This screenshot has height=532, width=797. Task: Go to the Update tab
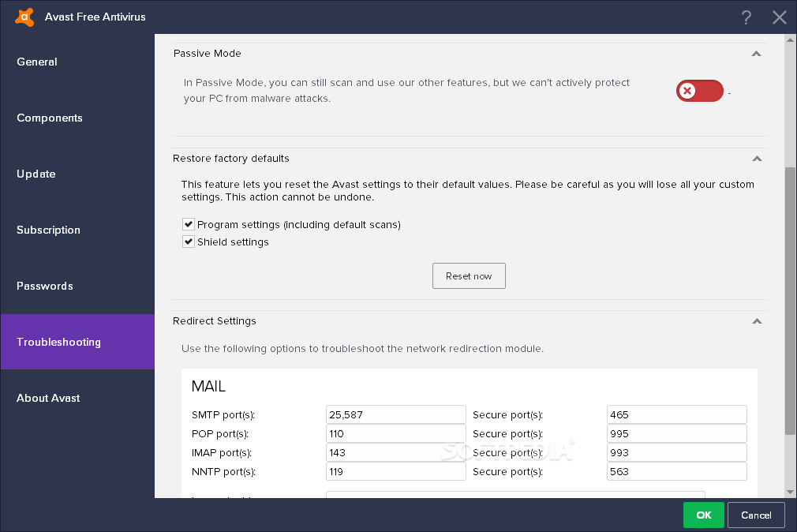pyautogui.click(x=77, y=174)
